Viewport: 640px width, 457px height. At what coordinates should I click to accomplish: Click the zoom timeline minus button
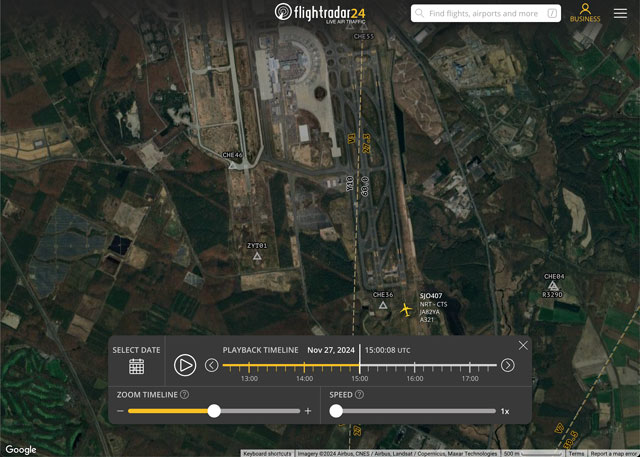point(121,411)
